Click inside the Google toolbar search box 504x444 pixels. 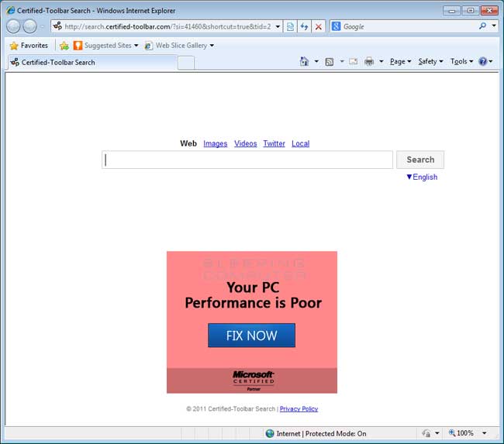click(408, 26)
